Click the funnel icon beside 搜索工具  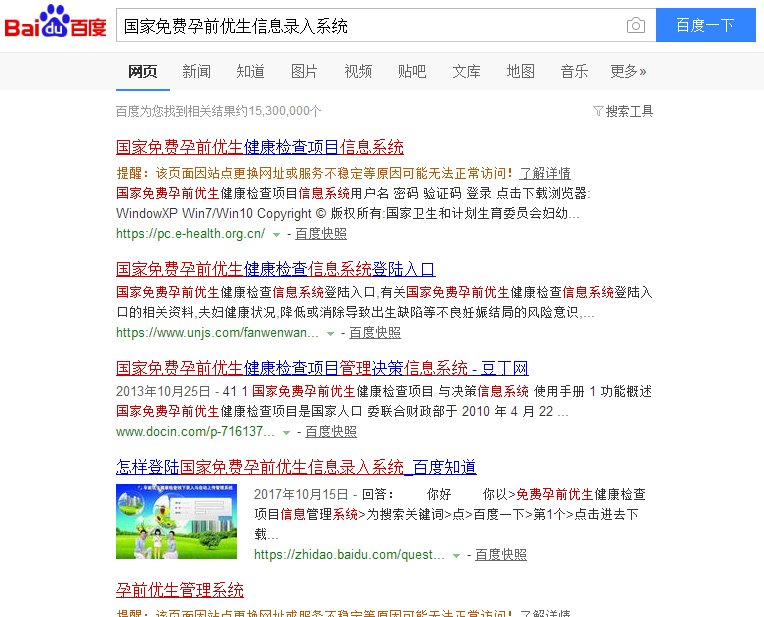598,112
